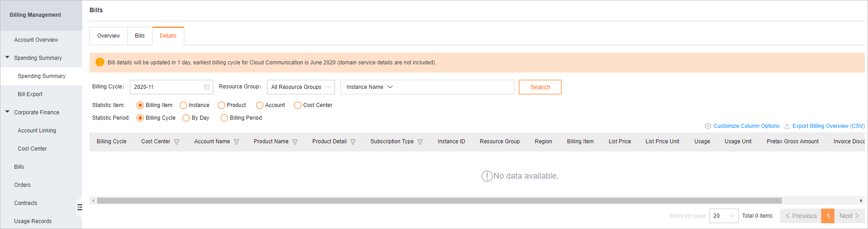Click Region column header

[x=543, y=141]
